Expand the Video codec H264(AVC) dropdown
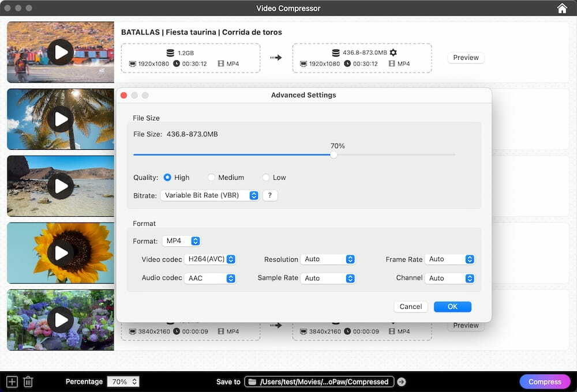The image size is (577, 392). pos(210,259)
